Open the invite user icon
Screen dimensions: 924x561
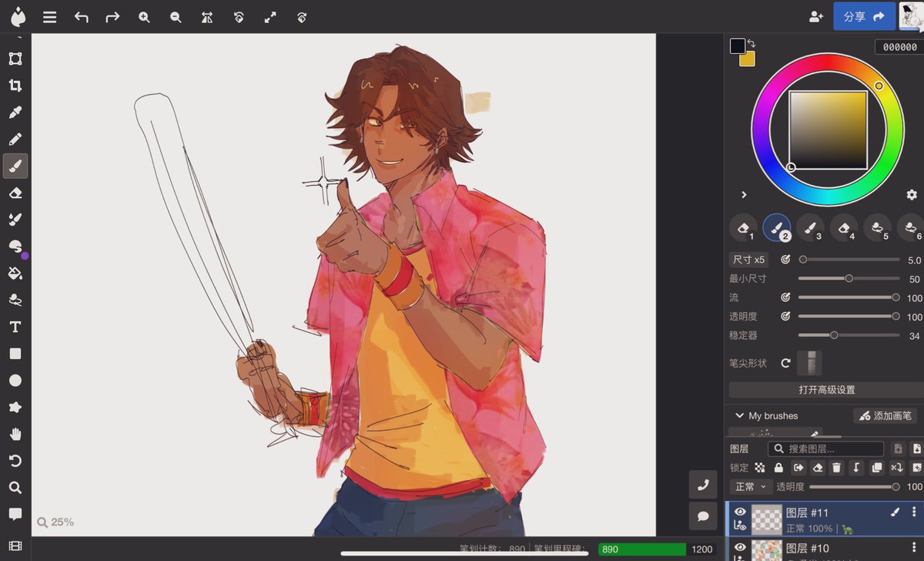coord(816,16)
